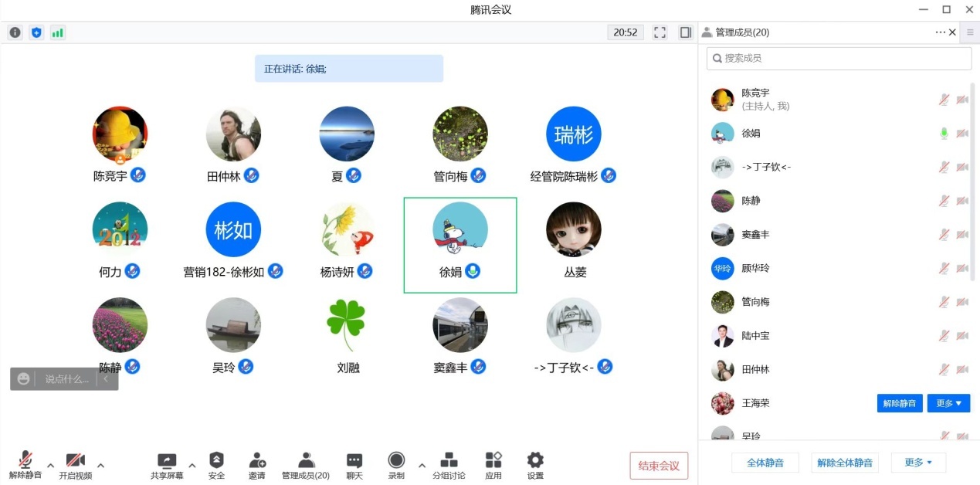Click the red End Meeting (结束会议) button
This screenshot has width=980, height=485.
tap(659, 466)
